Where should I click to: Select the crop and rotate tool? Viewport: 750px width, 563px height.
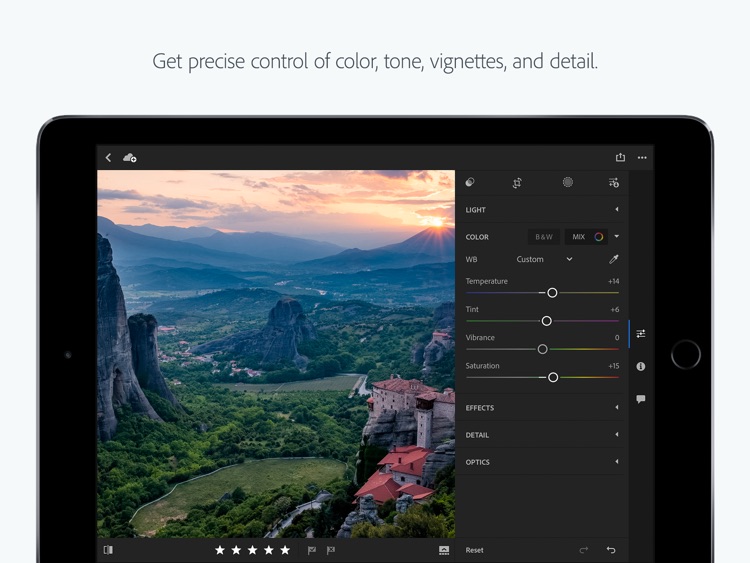point(517,183)
